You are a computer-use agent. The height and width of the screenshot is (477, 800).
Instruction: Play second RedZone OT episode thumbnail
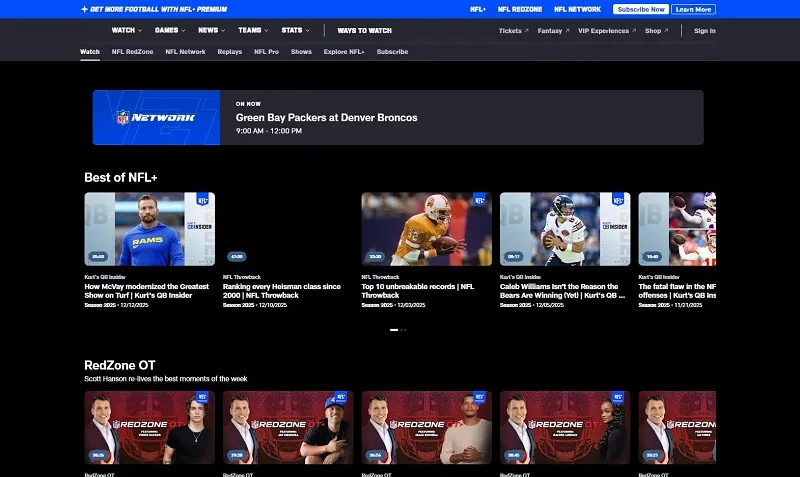288,428
